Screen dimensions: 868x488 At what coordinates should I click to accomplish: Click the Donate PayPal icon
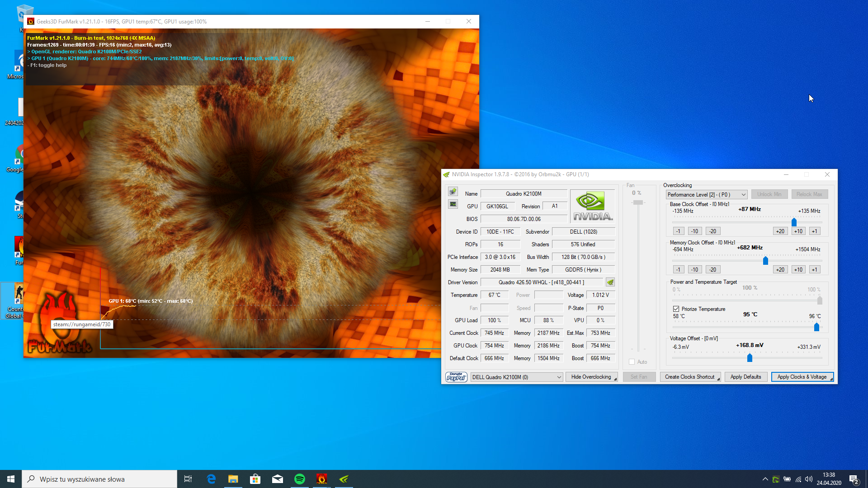(x=456, y=377)
